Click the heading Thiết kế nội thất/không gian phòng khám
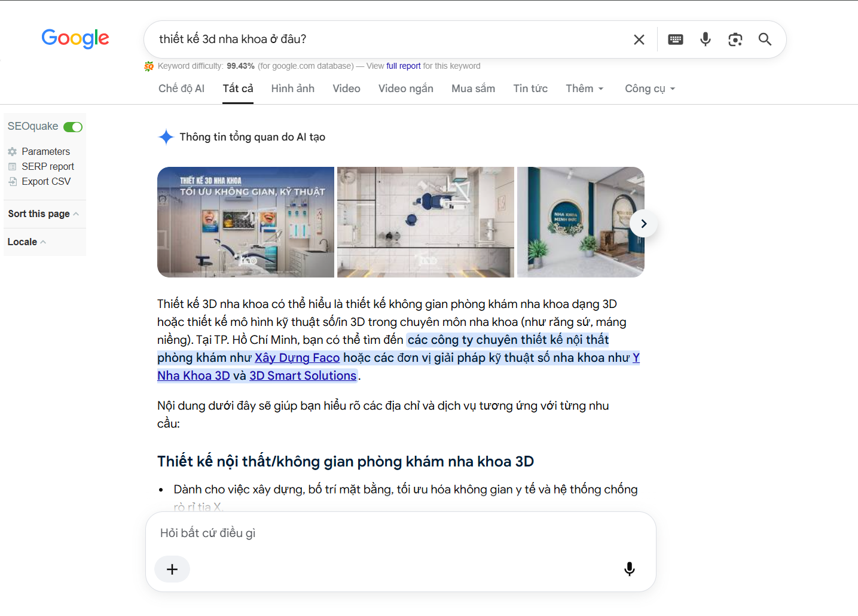Viewport: 858px width, 616px height. (x=346, y=462)
